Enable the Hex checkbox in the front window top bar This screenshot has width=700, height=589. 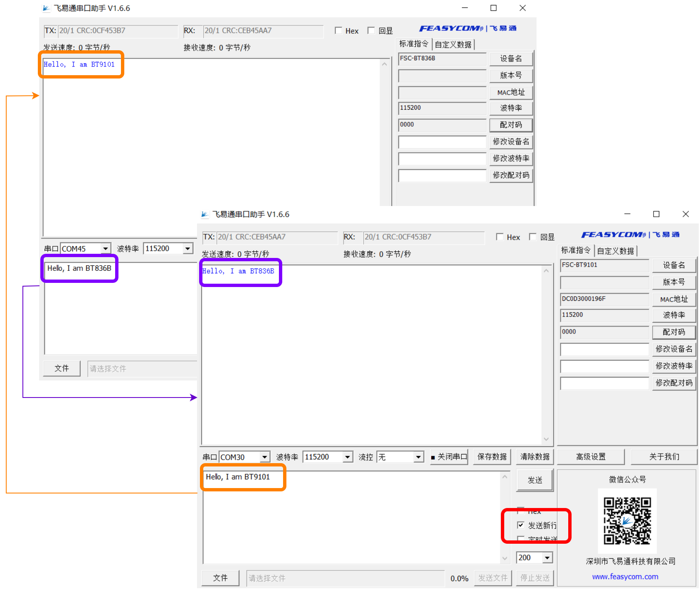point(500,237)
